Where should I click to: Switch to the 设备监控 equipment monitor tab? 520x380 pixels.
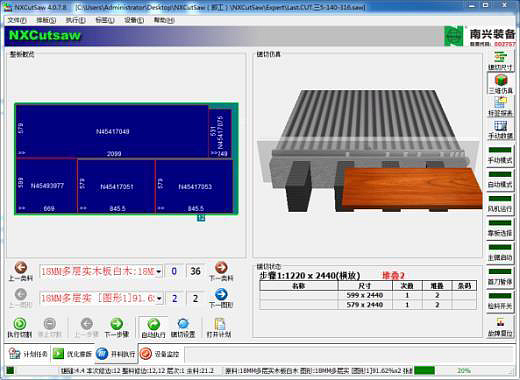(x=160, y=354)
